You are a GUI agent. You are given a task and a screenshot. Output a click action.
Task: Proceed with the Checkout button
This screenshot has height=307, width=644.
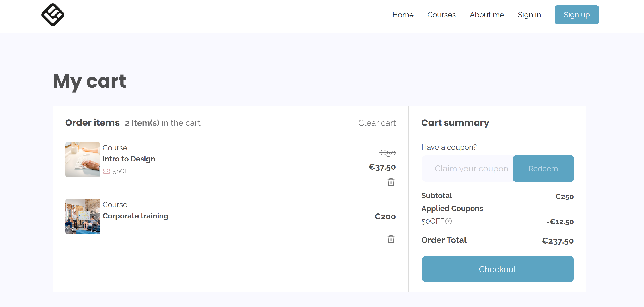pos(497,269)
